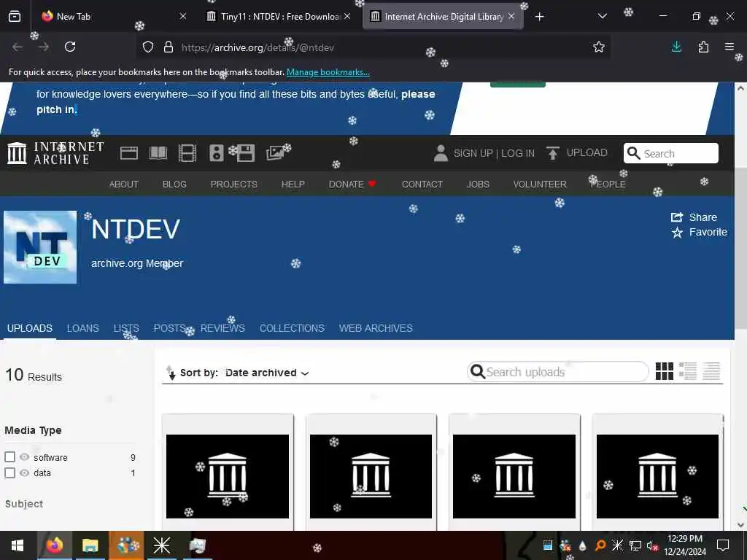Click the Upload arrow icon

(x=553, y=153)
